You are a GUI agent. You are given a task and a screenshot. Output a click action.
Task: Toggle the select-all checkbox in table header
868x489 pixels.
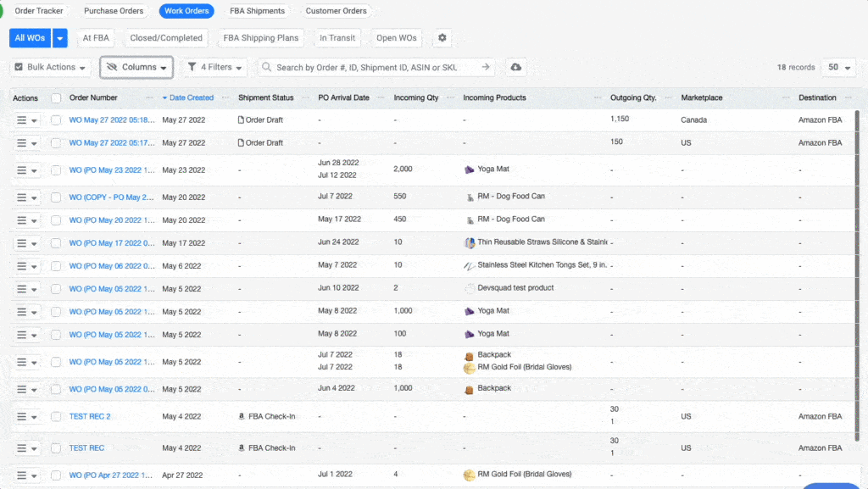pyautogui.click(x=56, y=98)
